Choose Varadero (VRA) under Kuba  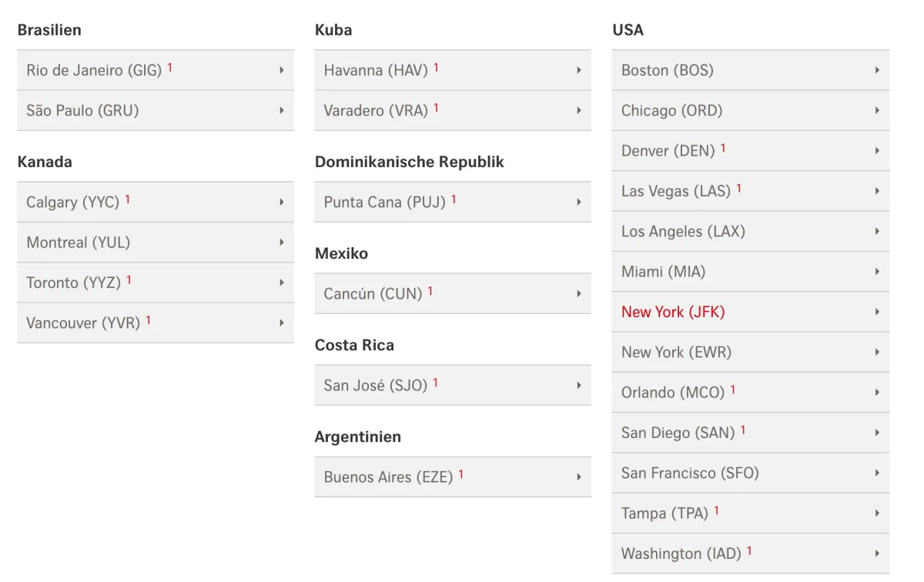[453, 110]
